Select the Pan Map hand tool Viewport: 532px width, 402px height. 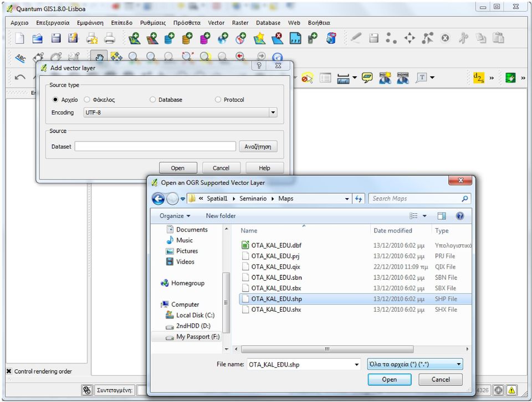[99, 56]
